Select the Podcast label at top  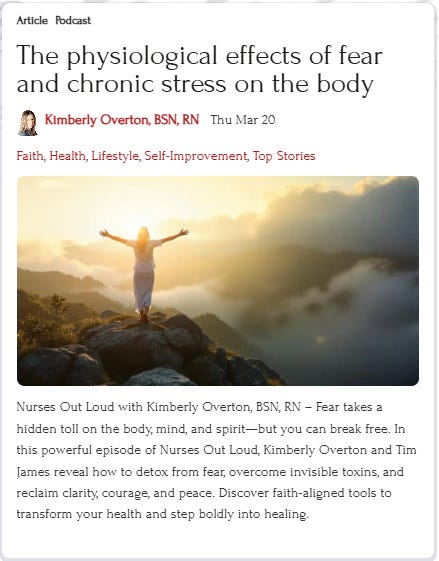[x=73, y=20]
